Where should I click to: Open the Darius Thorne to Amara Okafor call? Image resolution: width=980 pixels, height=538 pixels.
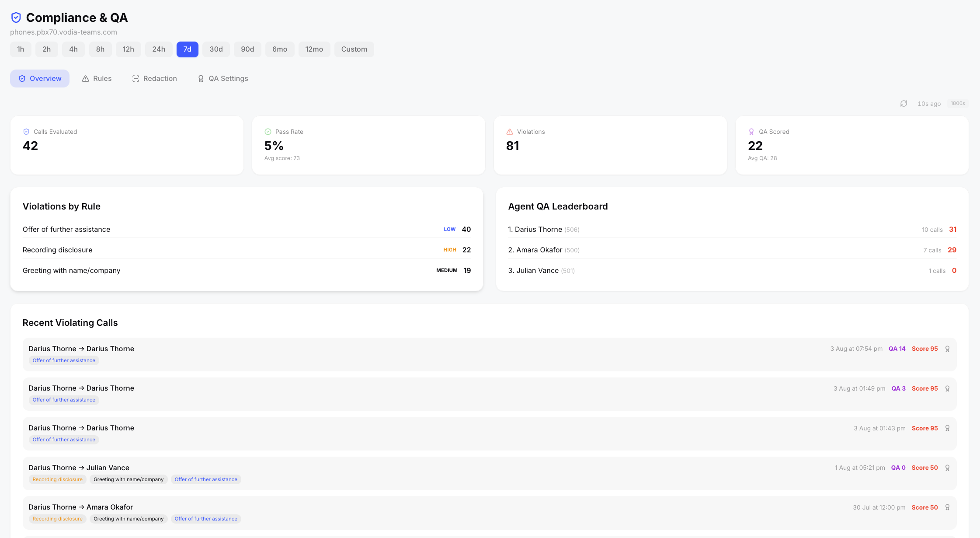[490, 513]
